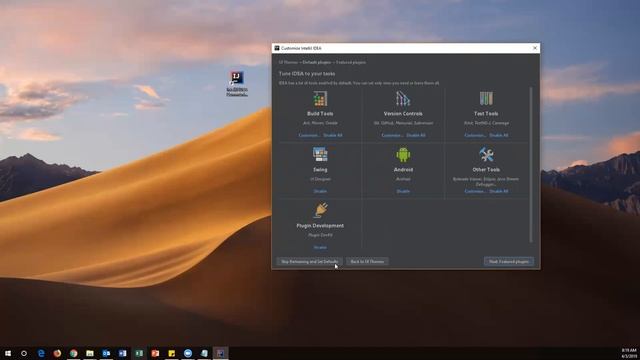Screen dimensions: 640x360
Task: Disable the Swing UI Designer plugin
Action: tap(320, 191)
